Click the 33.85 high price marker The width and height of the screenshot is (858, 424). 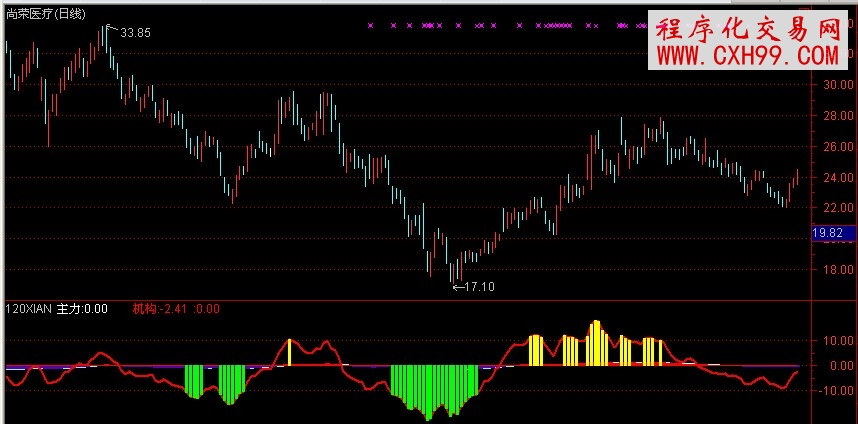click(135, 33)
